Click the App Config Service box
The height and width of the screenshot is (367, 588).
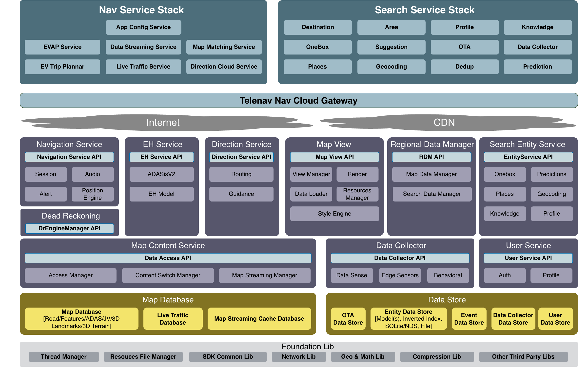[143, 27]
